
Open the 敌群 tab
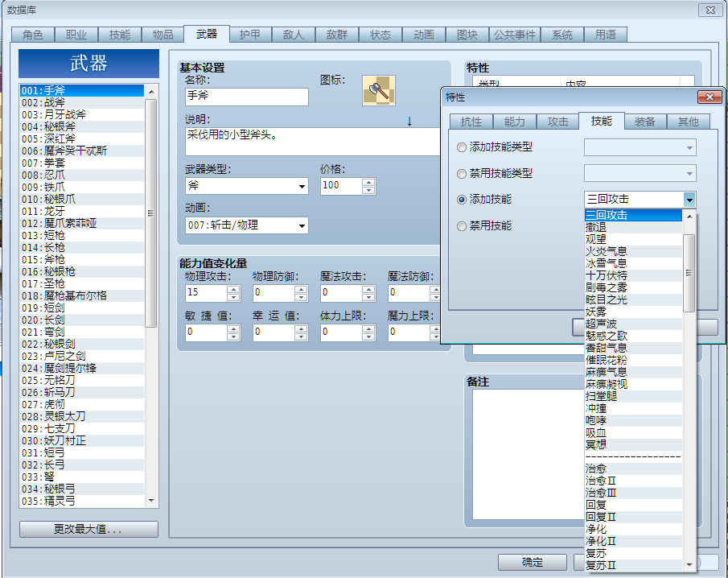(x=337, y=35)
